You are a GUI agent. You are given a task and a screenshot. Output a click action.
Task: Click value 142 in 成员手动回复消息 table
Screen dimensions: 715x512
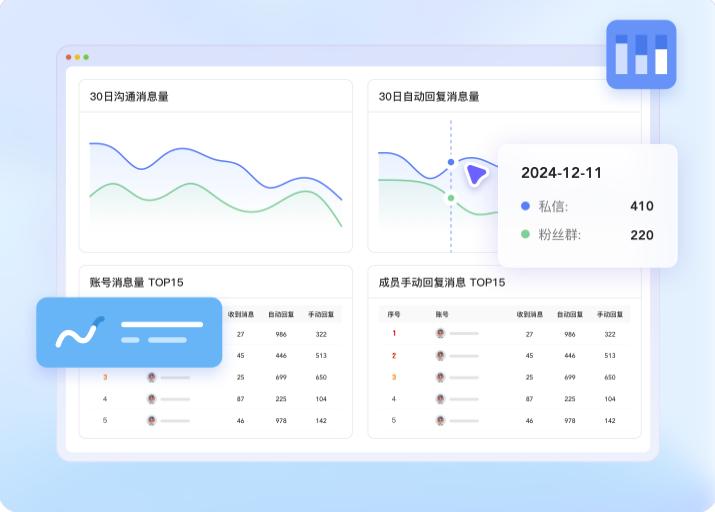(610, 421)
